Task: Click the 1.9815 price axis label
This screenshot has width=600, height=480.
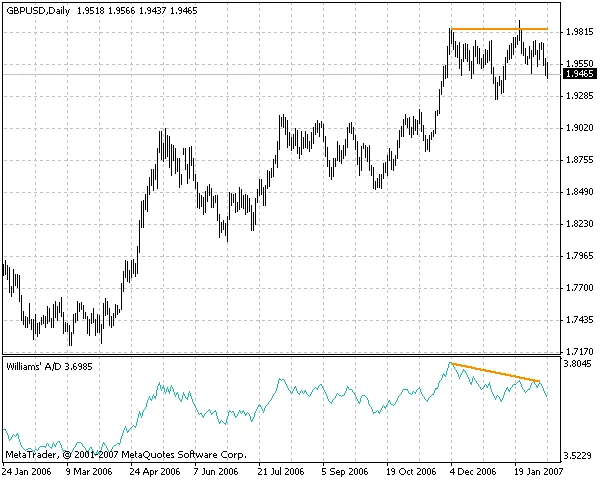Action: 578,32
